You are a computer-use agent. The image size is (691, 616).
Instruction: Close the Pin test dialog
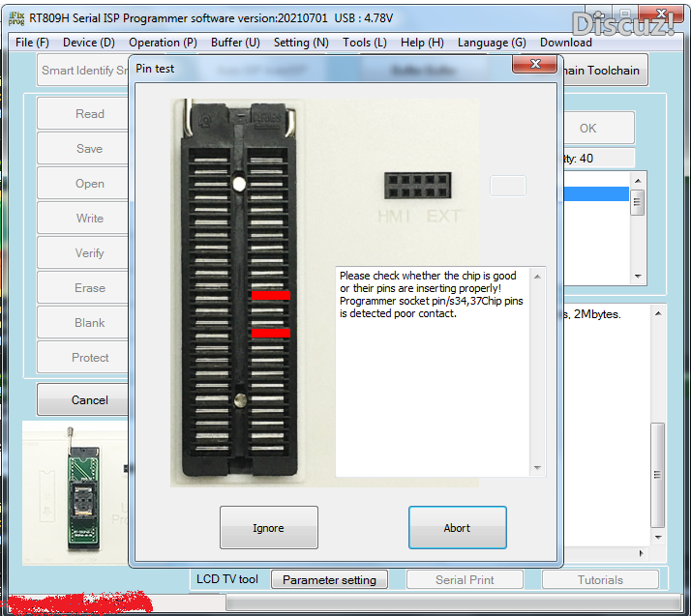(x=533, y=65)
